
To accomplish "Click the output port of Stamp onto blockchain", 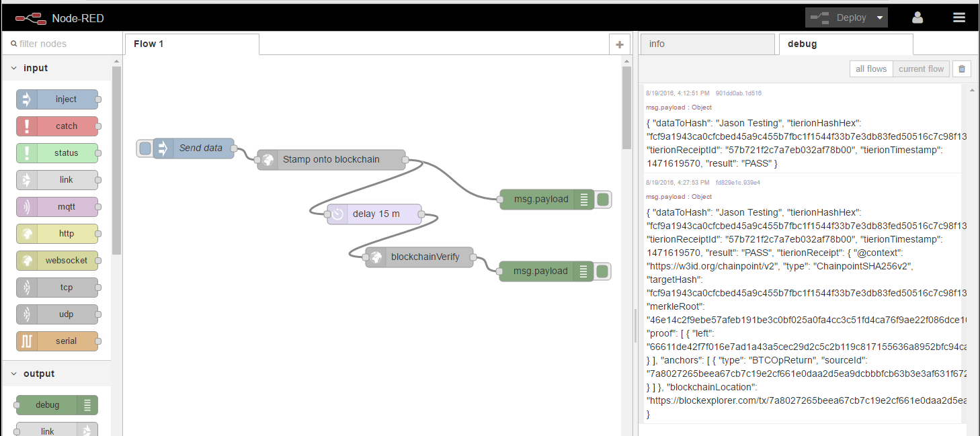I will click(405, 160).
